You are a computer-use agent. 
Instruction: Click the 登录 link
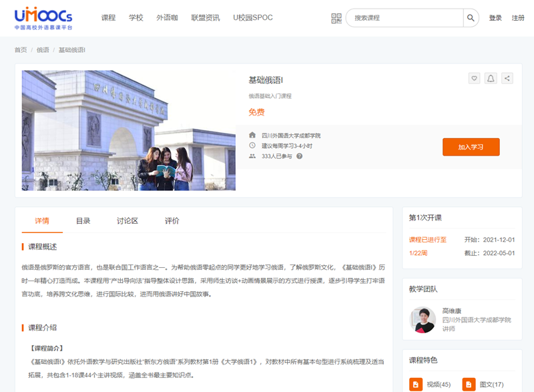[495, 18]
